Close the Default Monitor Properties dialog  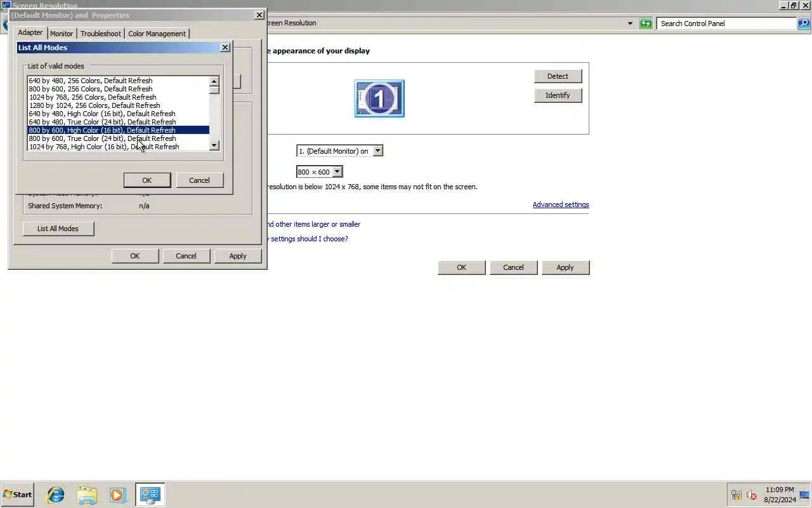pos(259,15)
